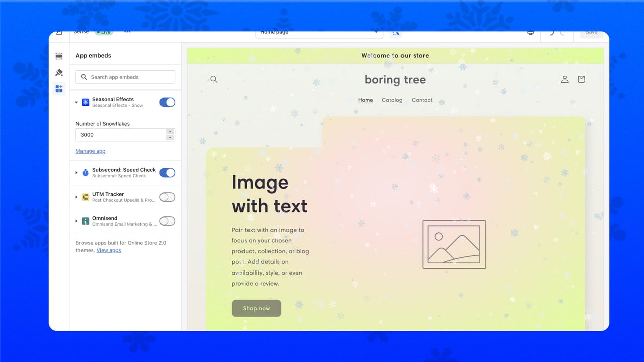644x362 pixels.
Task: Enable the UTM Tracker toggle
Action: (x=167, y=197)
